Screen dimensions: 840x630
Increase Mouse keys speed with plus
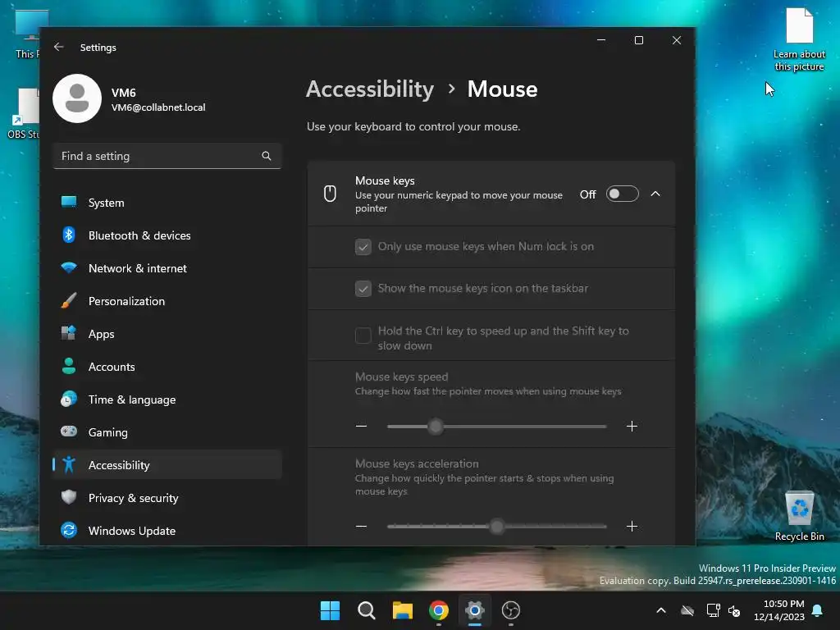pos(632,427)
